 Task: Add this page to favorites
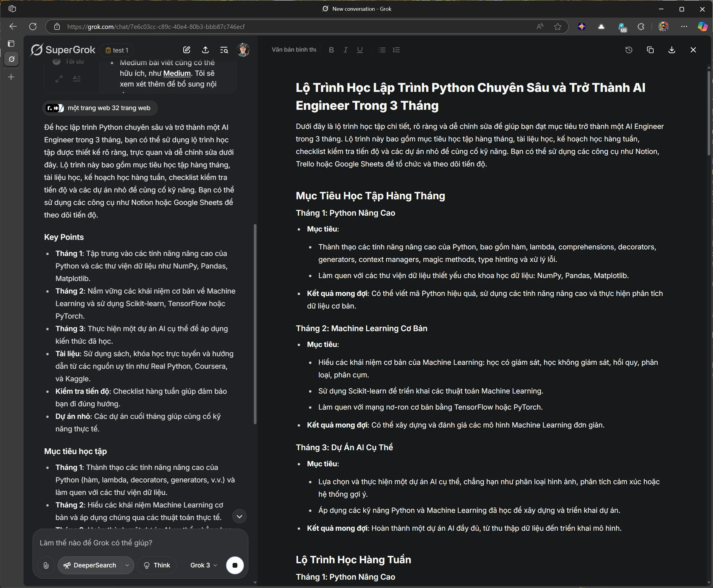coord(558,27)
